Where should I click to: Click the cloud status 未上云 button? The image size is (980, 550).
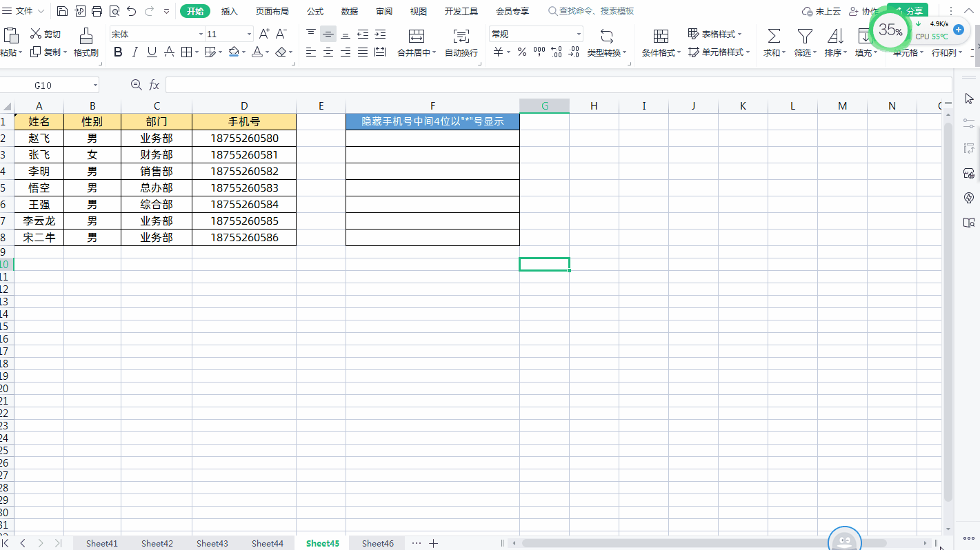(x=821, y=11)
